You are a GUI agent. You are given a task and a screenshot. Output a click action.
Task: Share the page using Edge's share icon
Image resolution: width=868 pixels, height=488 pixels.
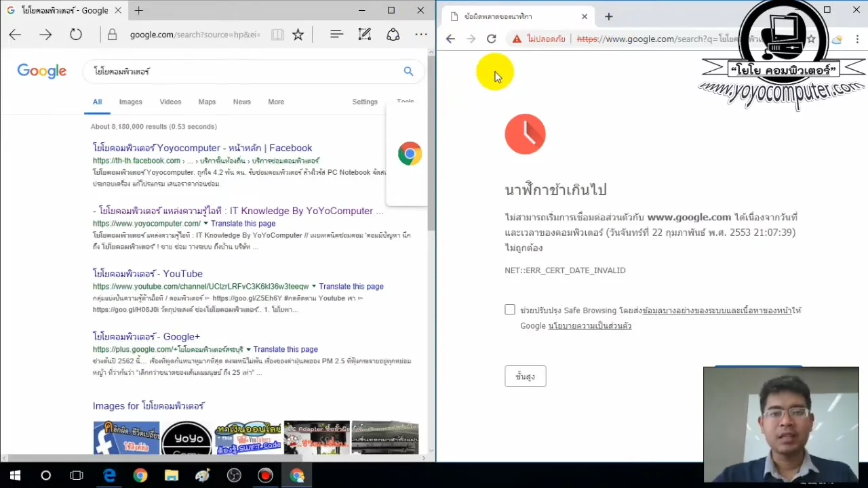pyautogui.click(x=393, y=34)
